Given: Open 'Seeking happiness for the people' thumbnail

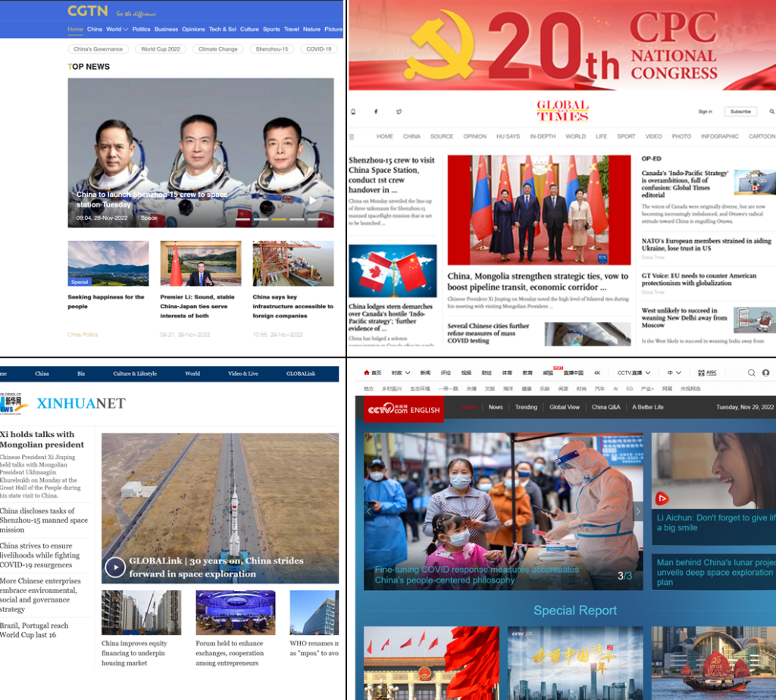Looking at the screenshot, I should (x=108, y=263).
